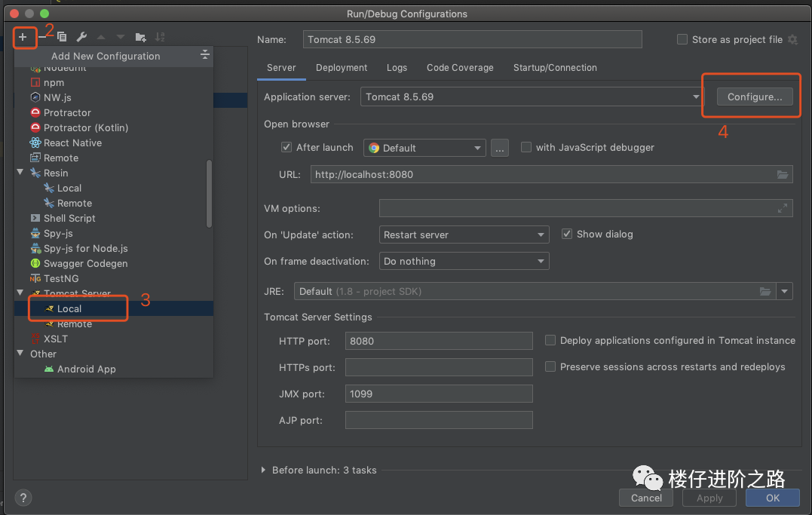
Task: Click the JMX port field
Action: 439,394
